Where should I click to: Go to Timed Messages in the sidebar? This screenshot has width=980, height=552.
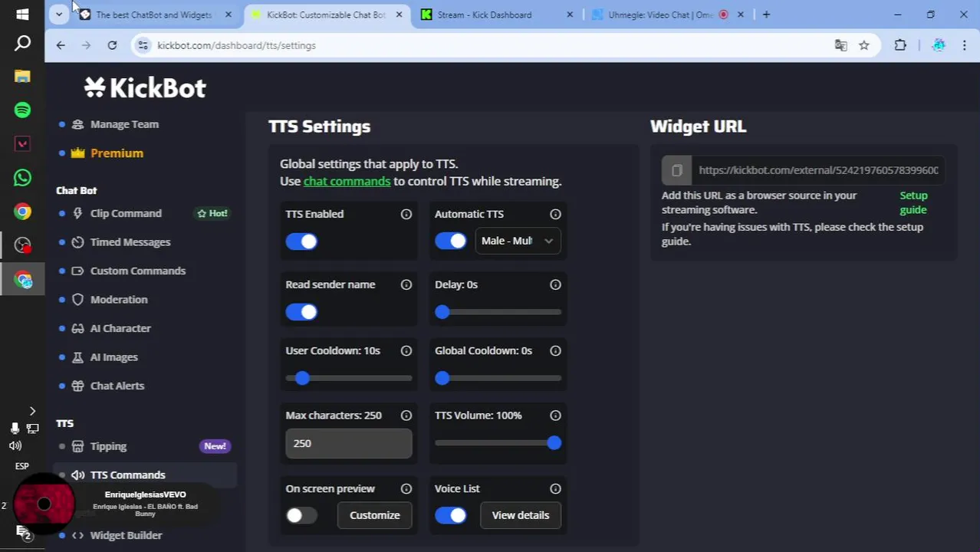(130, 242)
